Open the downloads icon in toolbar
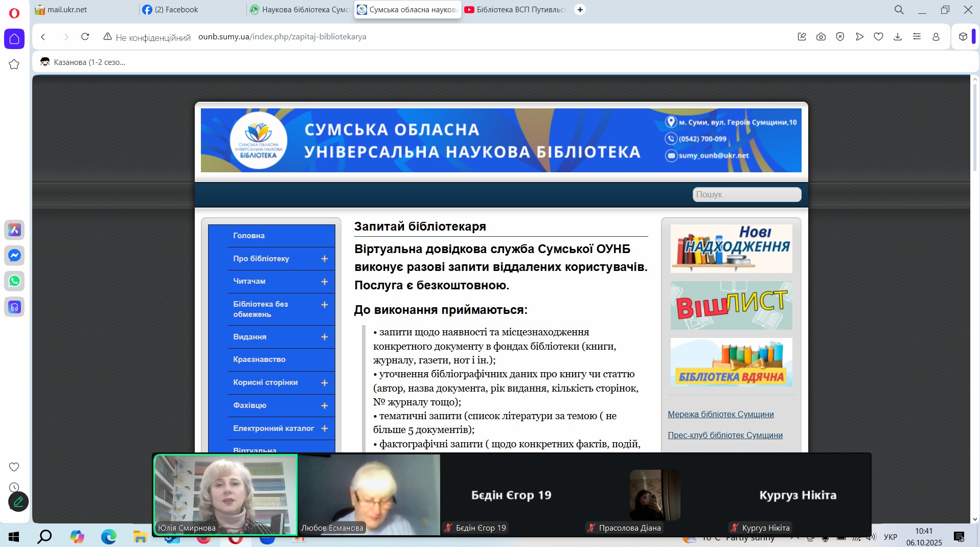The width and height of the screenshot is (980, 547). point(898,37)
